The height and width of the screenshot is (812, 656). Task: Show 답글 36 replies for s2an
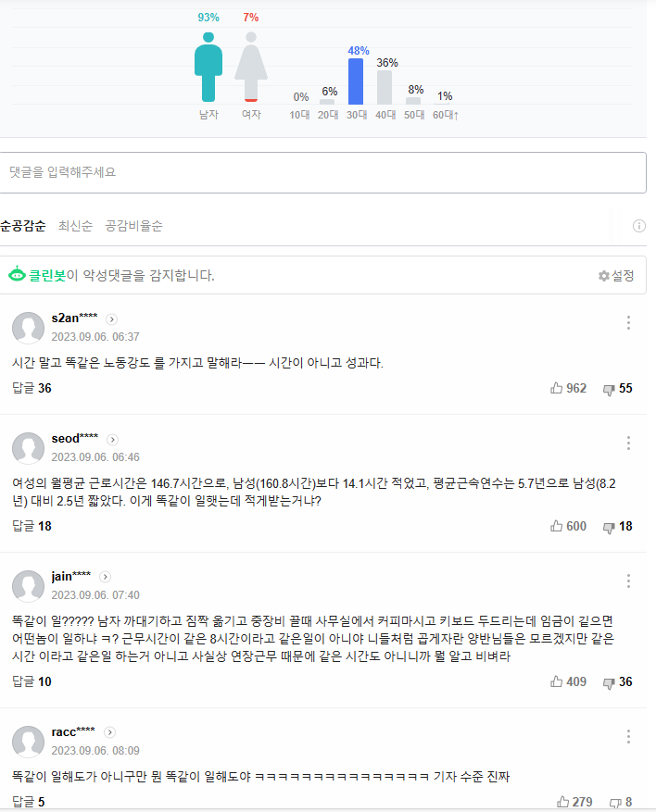[x=32, y=389]
